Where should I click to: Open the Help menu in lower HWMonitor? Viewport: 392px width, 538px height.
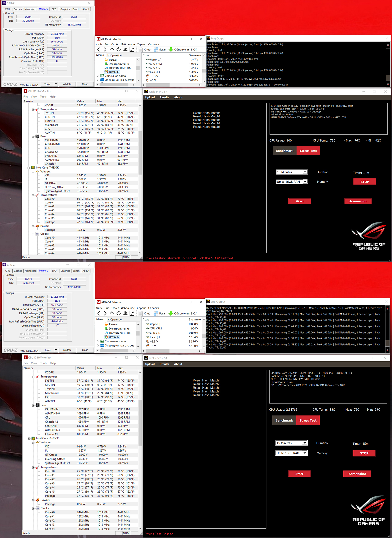click(x=53, y=363)
